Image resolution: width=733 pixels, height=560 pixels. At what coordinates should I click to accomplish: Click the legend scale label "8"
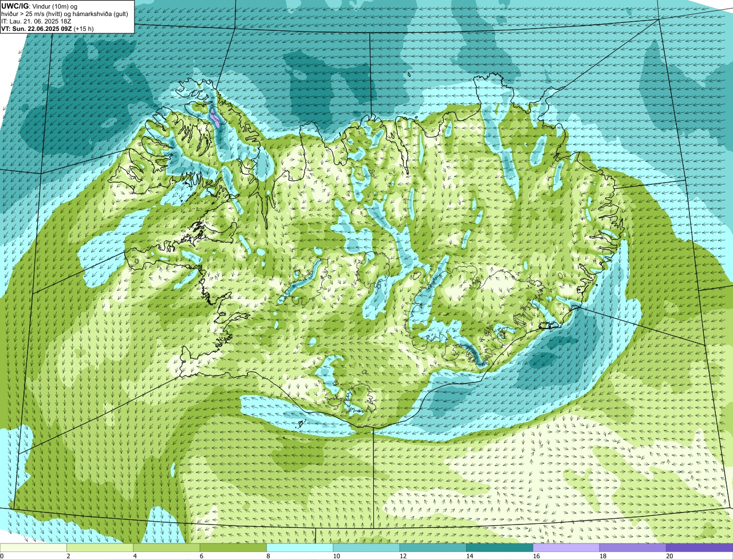268,556
